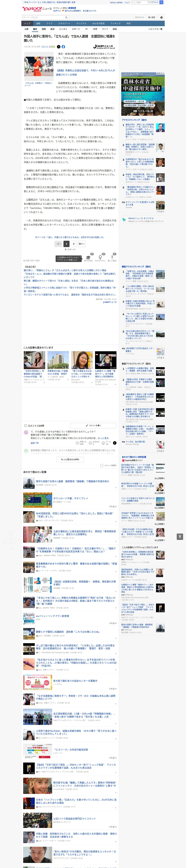Screen dimensions: 186x868
Task: Click コメントを書く button
Action: tap(93, 426)
